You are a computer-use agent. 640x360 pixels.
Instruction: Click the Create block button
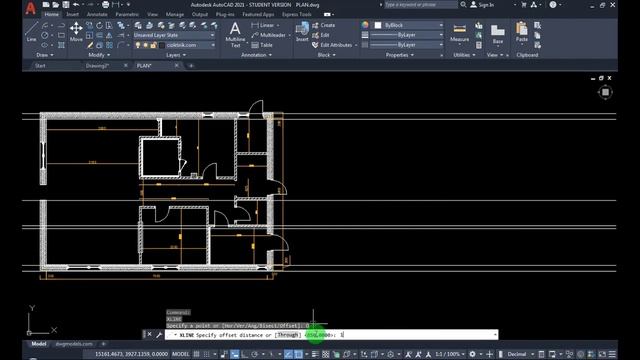(324, 25)
